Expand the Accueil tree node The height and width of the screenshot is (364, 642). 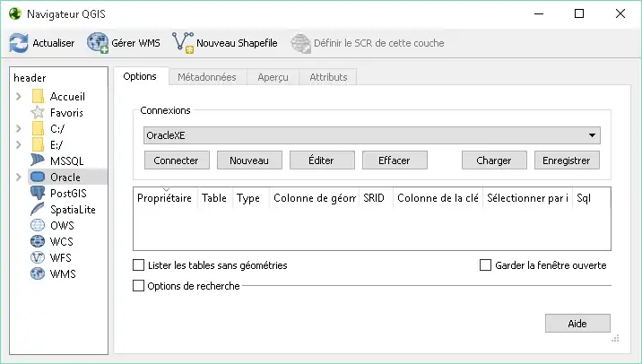(19, 96)
